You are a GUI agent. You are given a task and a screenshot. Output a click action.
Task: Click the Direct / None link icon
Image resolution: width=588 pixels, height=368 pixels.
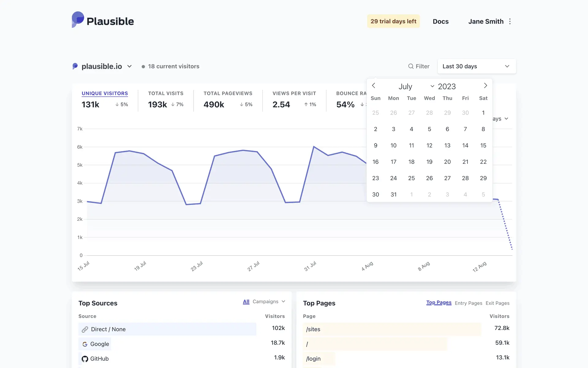tap(85, 329)
